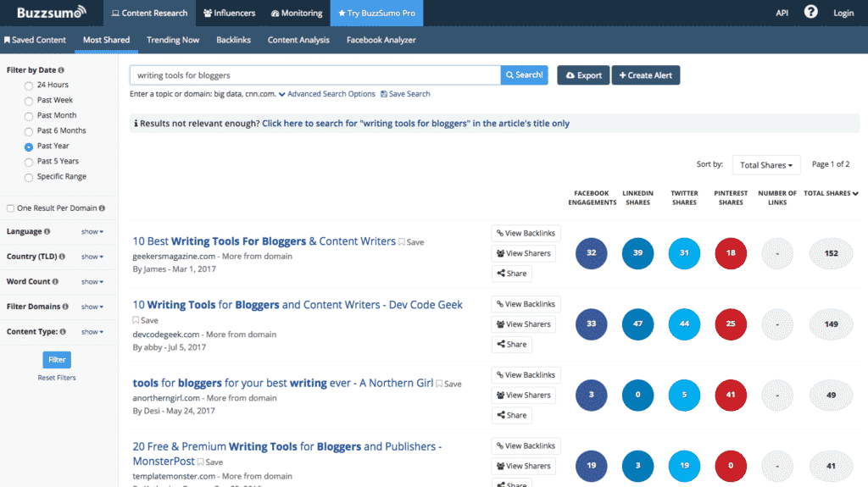Viewport: 868px width, 487px height.
Task: Click total shares bubble showing 49
Action: tap(831, 395)
